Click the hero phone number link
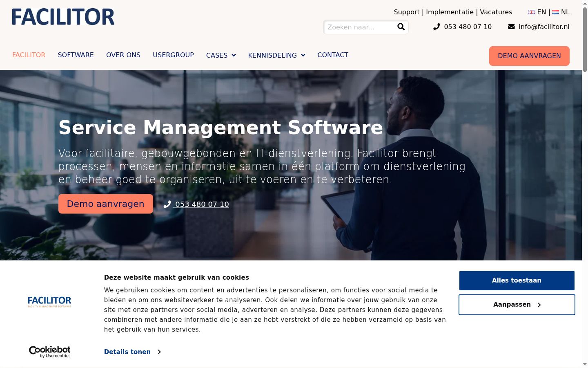 click(202, 204)
